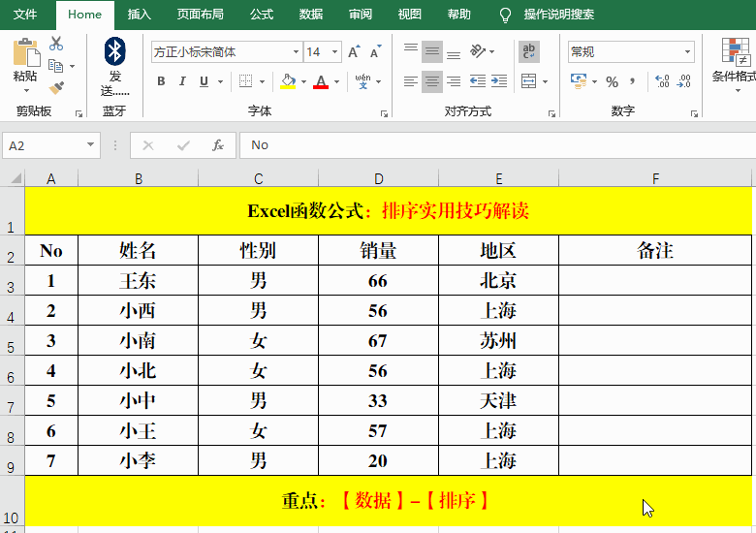The height and width of the screenshot is (533, 756).
Task: Expand the number format 常规 dropdown
Action: [x=687, y=52]
